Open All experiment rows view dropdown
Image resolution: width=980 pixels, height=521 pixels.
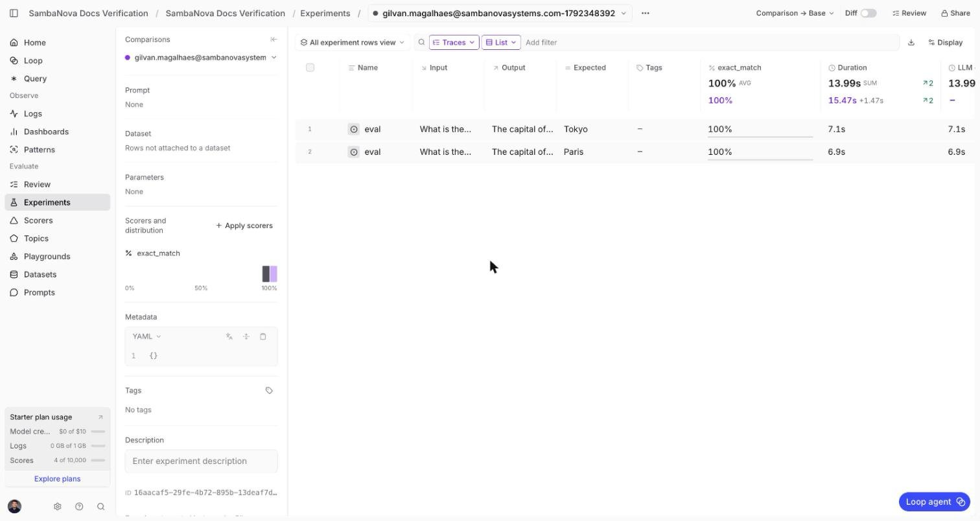353,42
